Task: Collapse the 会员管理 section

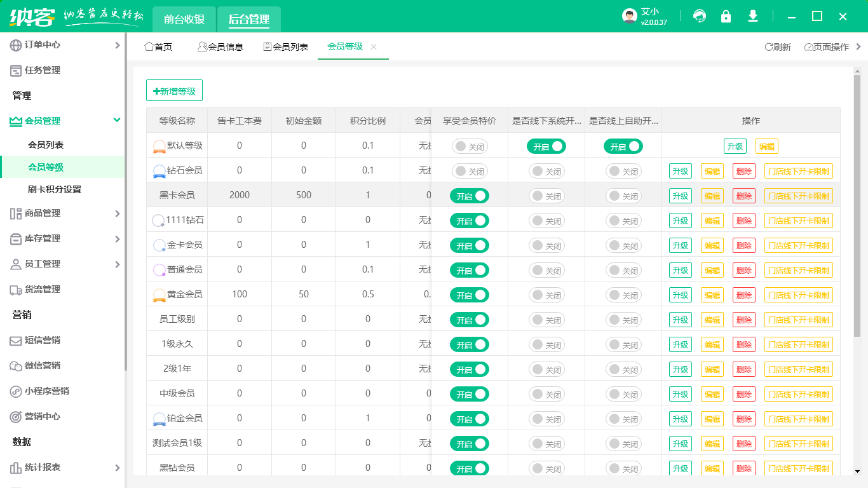Action: [117, 120]
